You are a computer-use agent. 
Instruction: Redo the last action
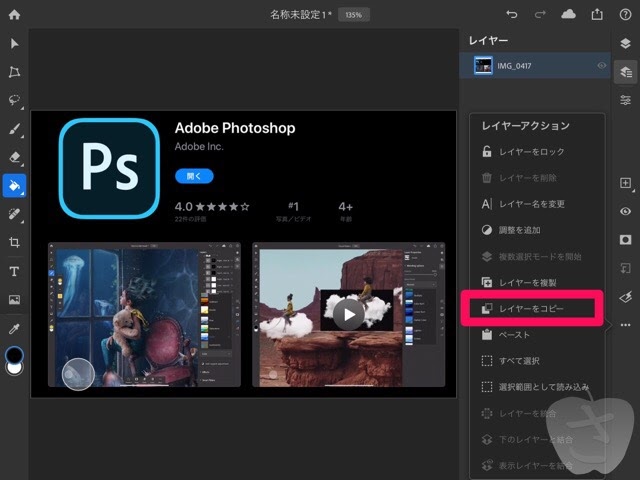[x=540, y=15]
